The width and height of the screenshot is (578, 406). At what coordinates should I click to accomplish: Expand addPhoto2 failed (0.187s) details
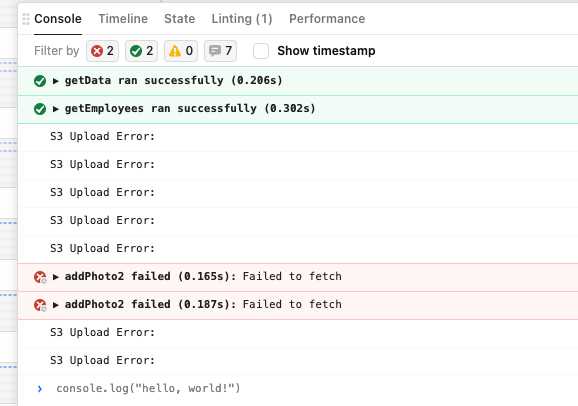[x=56, y=305]
